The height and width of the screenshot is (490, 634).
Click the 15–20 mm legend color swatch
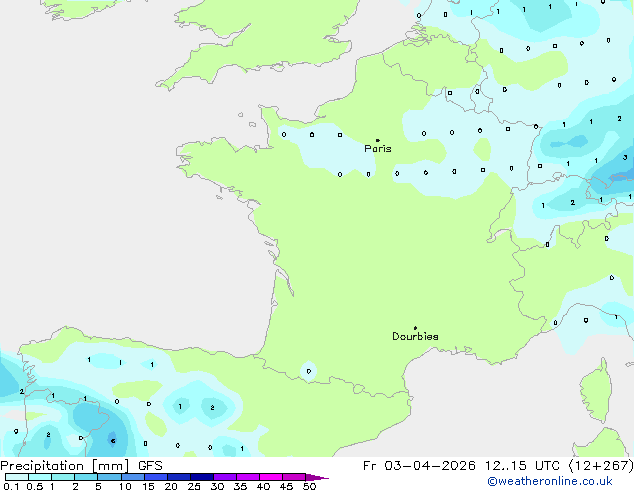click(155, 477)
